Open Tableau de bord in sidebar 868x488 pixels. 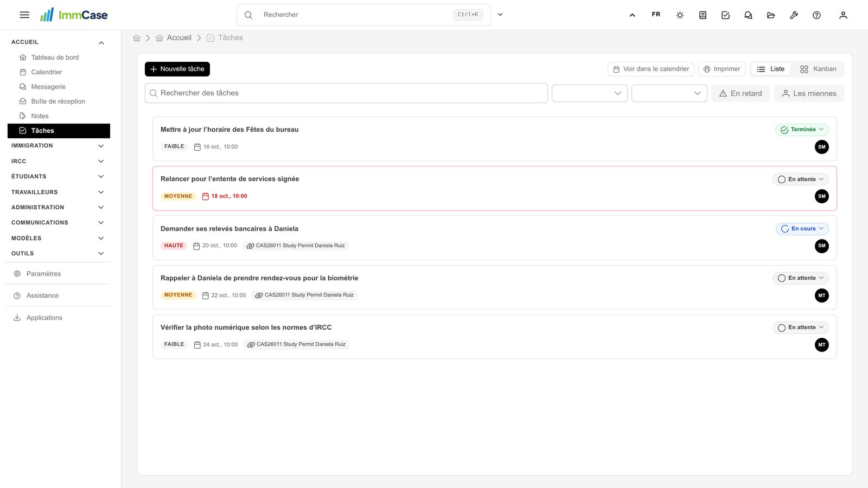pyautogui.click(x=59, y=57)
